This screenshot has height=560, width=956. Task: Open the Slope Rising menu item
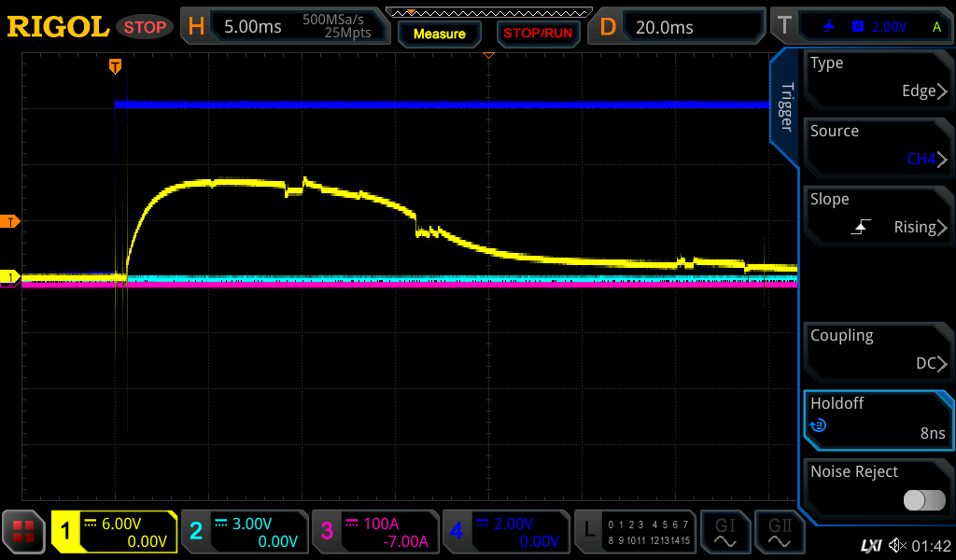pos(878,214)
